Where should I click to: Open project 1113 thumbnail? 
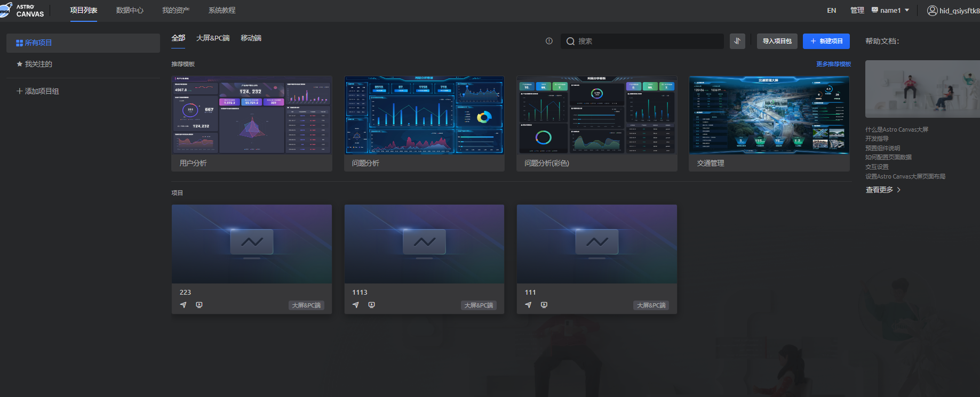[x=424, y=244]
